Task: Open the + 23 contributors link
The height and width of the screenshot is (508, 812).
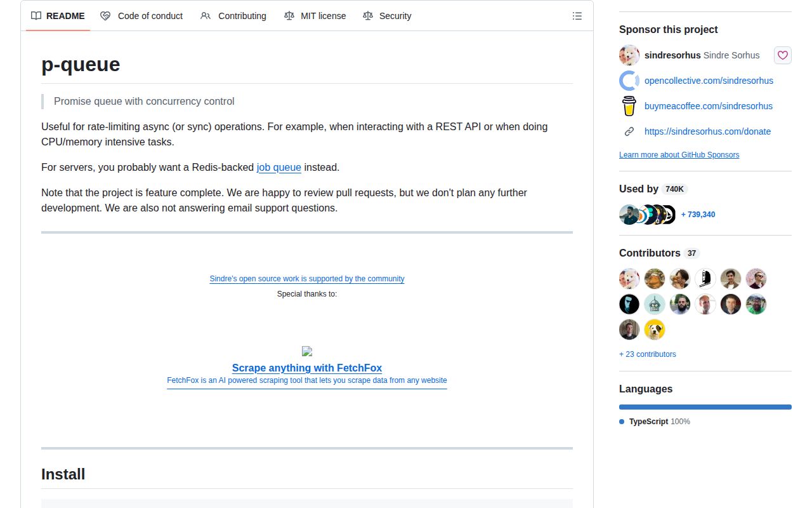Action: coord(648,354)
